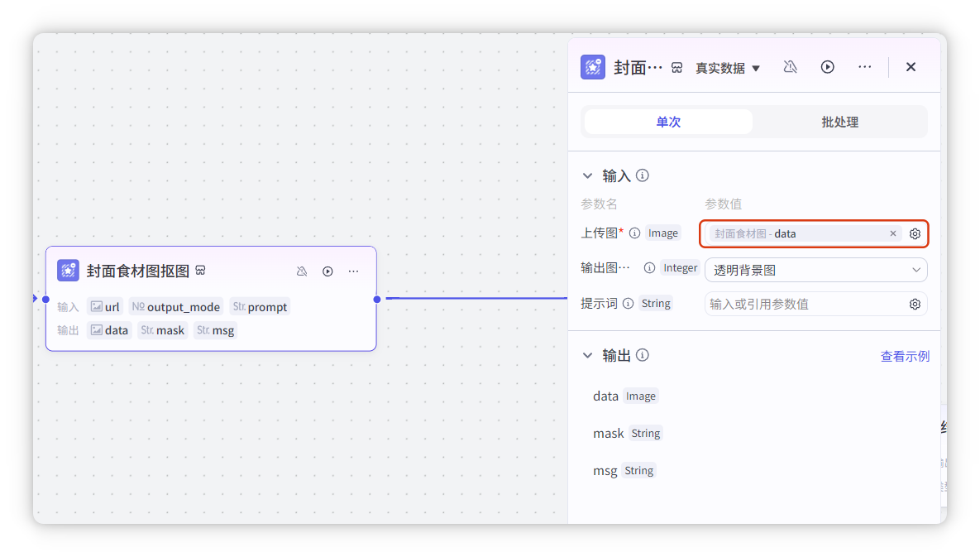Click the 提示词 input field
980x557 pixels.
coord(802,305)
